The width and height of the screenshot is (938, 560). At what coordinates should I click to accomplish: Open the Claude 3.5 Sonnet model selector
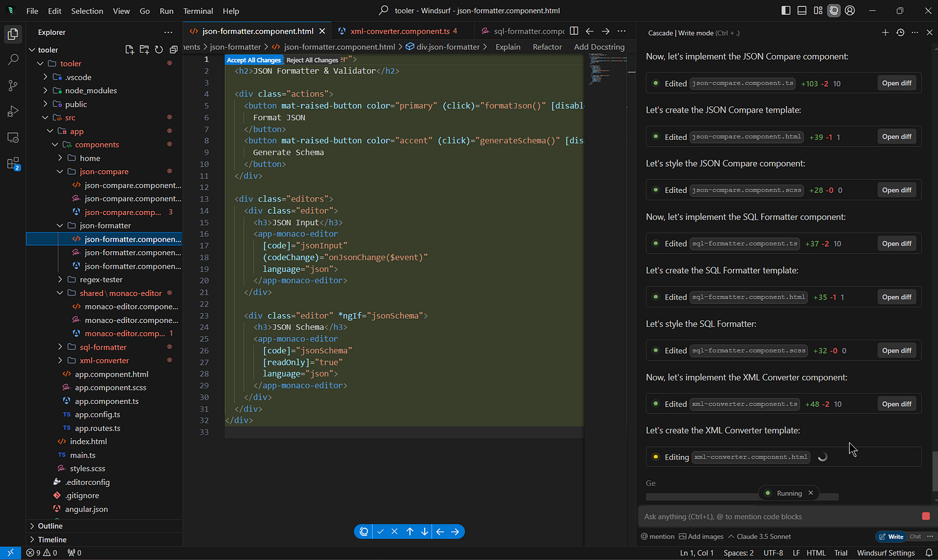pos(765,536)
